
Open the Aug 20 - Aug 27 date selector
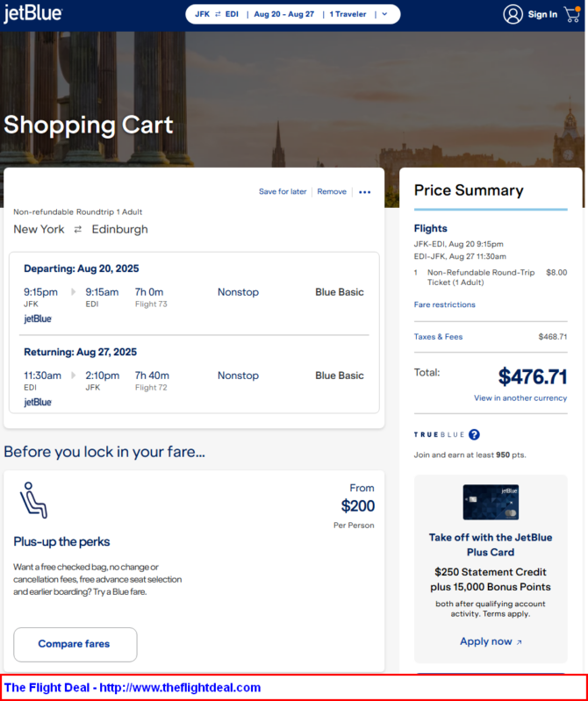coord(284,14)
